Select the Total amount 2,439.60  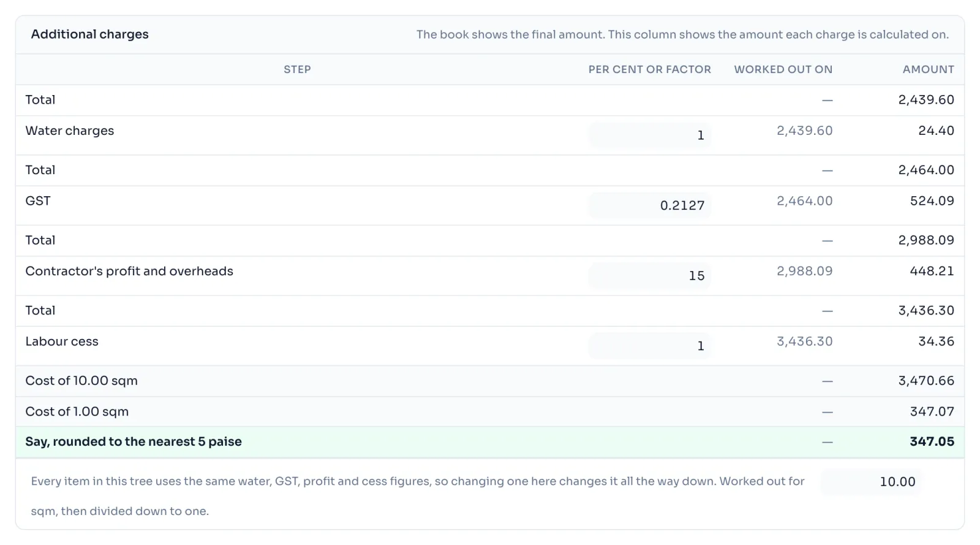926,100
